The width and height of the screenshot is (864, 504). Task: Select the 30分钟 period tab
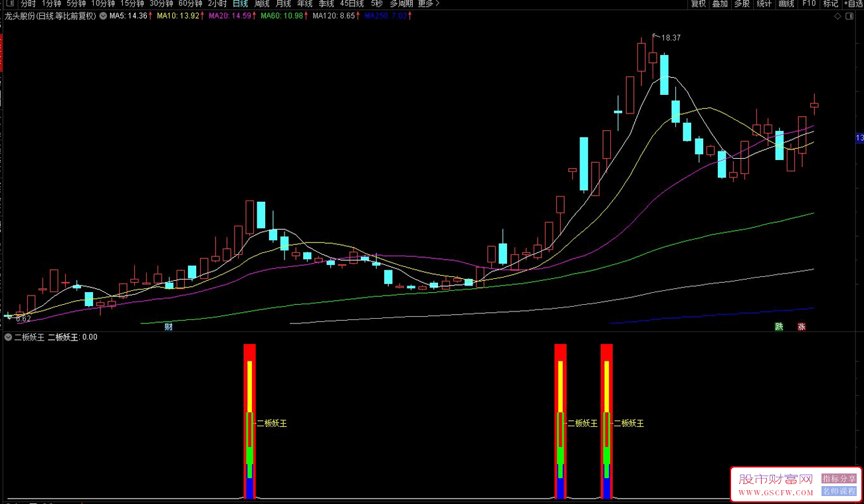point(161,3)
